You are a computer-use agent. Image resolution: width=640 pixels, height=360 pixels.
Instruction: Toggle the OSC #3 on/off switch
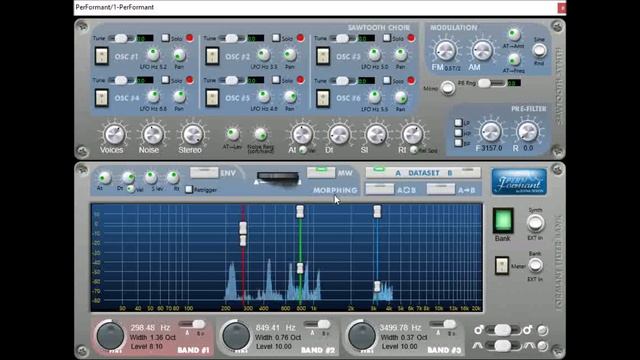pyautogui.click(x=323, y=56)
